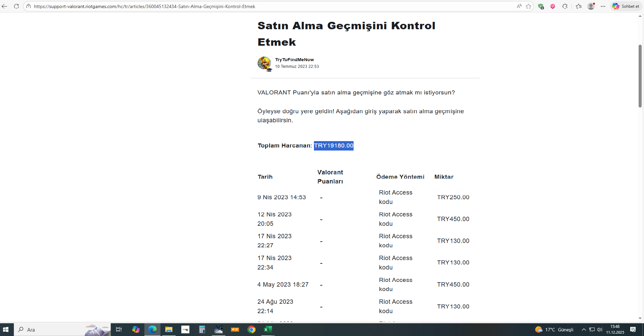Open Excel from the taskbar
This screenshot has height=336, width=644.
(x=268, y=330)
